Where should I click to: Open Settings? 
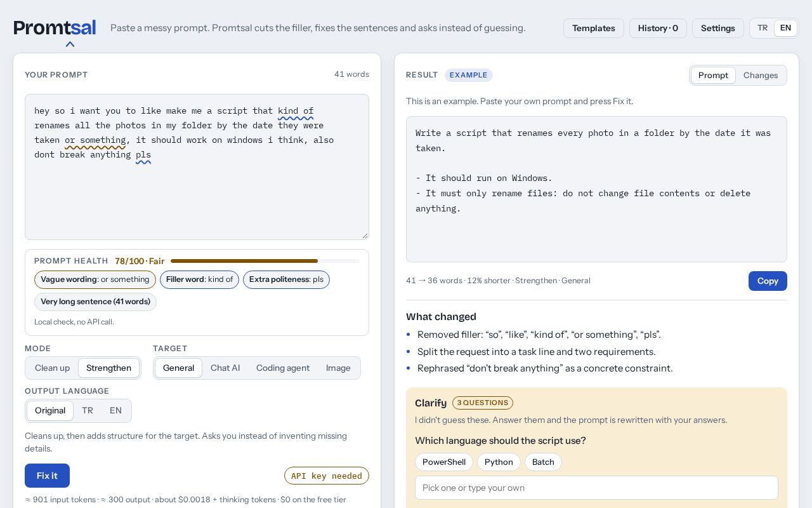tap(718, 28)
